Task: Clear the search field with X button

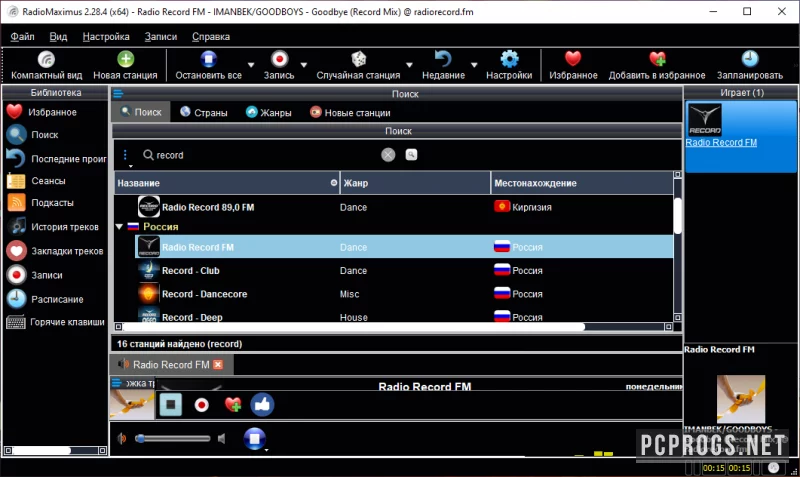Action: coord(388,155)
